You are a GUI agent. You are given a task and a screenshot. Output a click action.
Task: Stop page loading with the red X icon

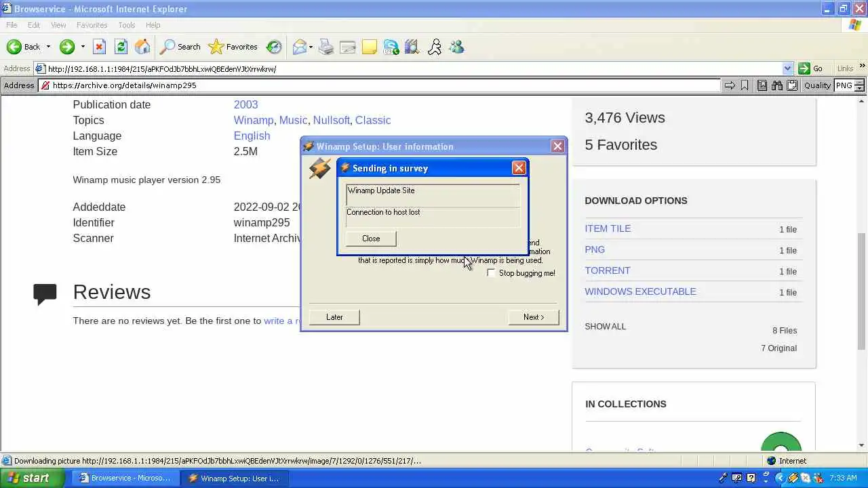tap(99, 47)
